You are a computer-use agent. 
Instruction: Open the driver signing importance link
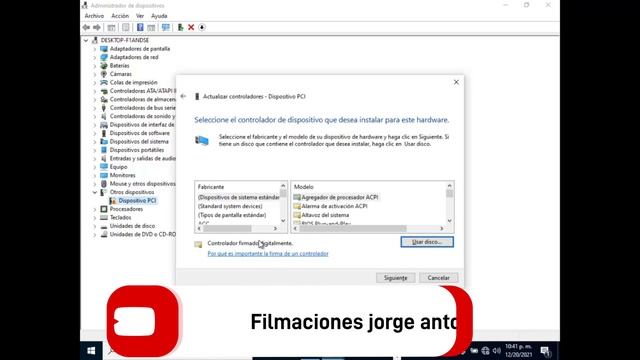[x=268, y=253]
